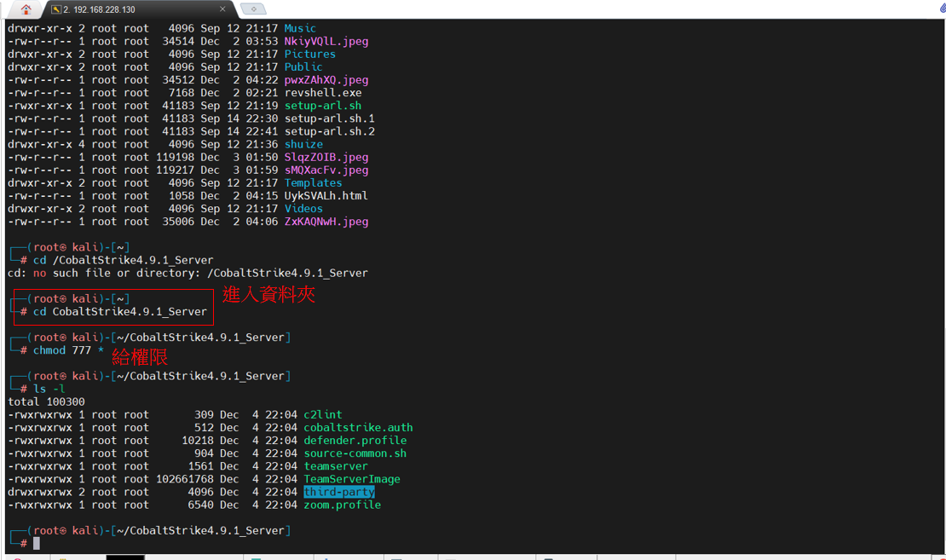The height and width of the screenshot is (560, 946).
Task: Select the file name NkiyVQlL.jpeg
Action: [326, 42]
